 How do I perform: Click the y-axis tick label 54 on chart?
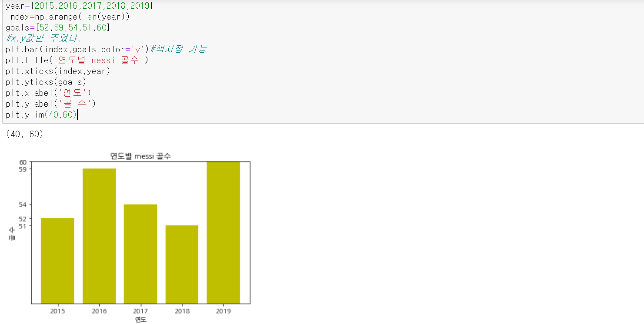coord(23,205)
